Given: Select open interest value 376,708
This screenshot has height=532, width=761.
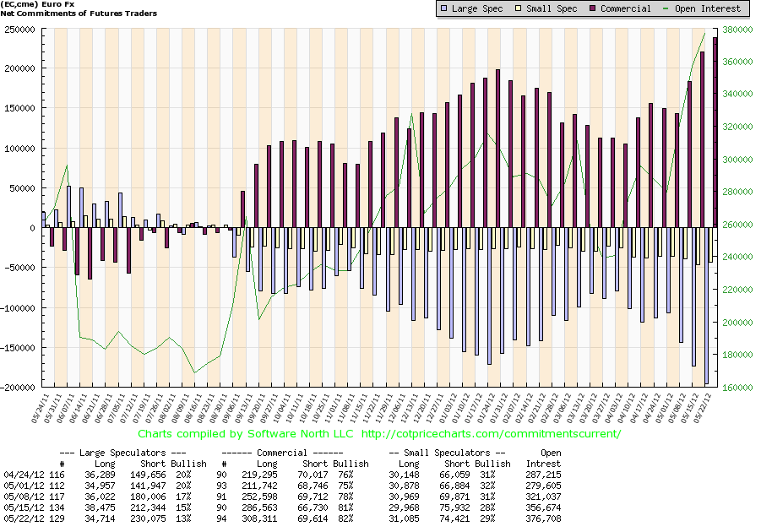Looking at the screenshot, I should pos(544,518).
